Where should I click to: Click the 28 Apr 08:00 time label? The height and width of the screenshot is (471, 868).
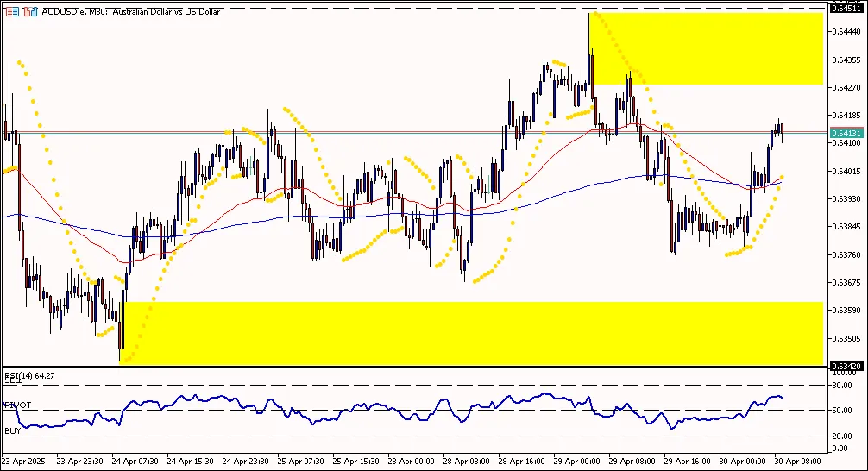tap(467, 461)
